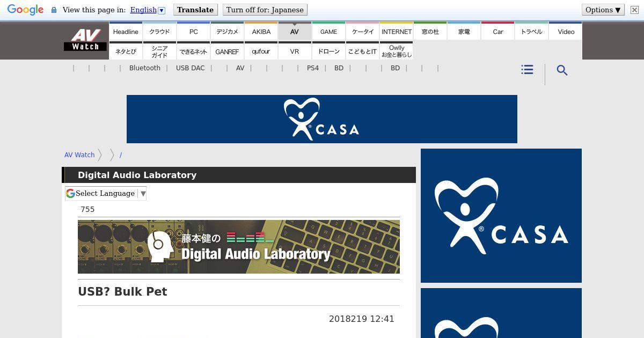Open the Owlly お金と暮らし tab

coord(396,51)
